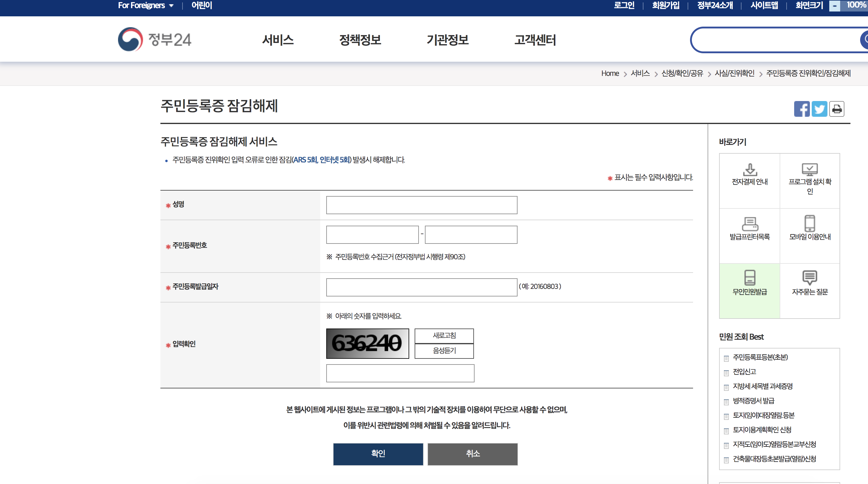
Task: Click the 정부24 logo
Action: [154, 39]
